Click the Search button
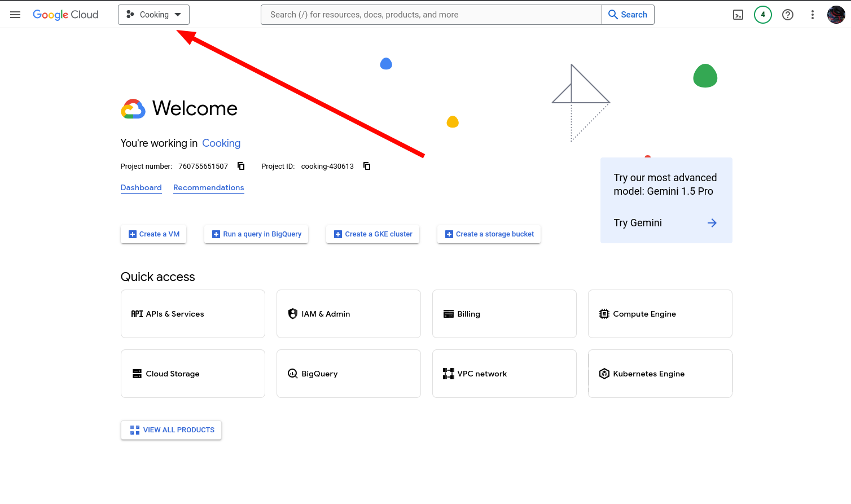Screen dimensions: 851x504 pyautogui.click(x=628, y=15)
